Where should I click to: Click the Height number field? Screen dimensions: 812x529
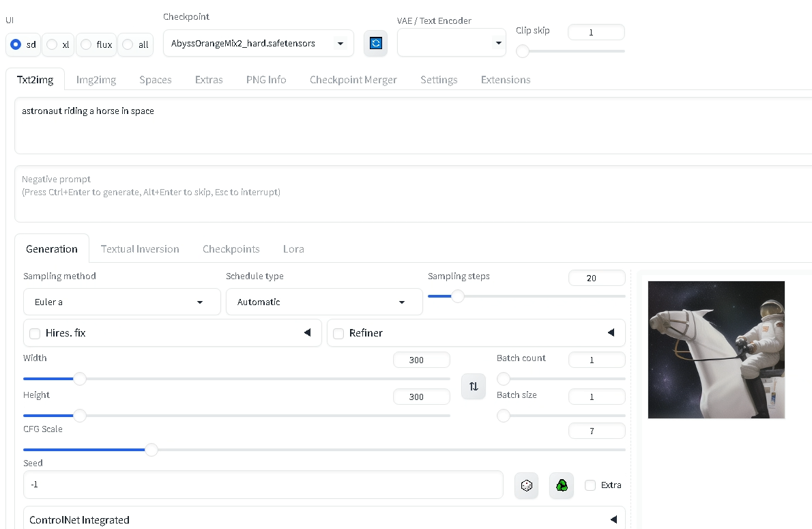(422, 397)
